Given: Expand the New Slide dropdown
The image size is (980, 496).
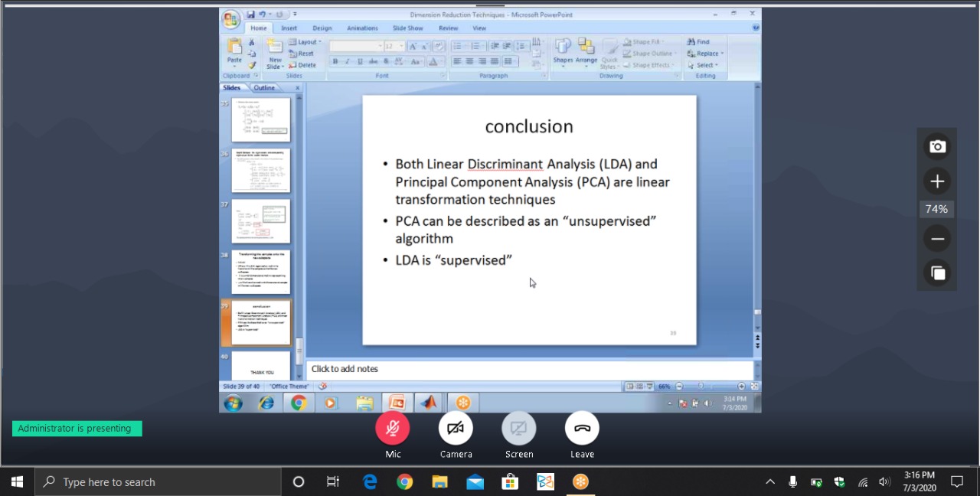Looking at the screenshot, I should 275,64.
